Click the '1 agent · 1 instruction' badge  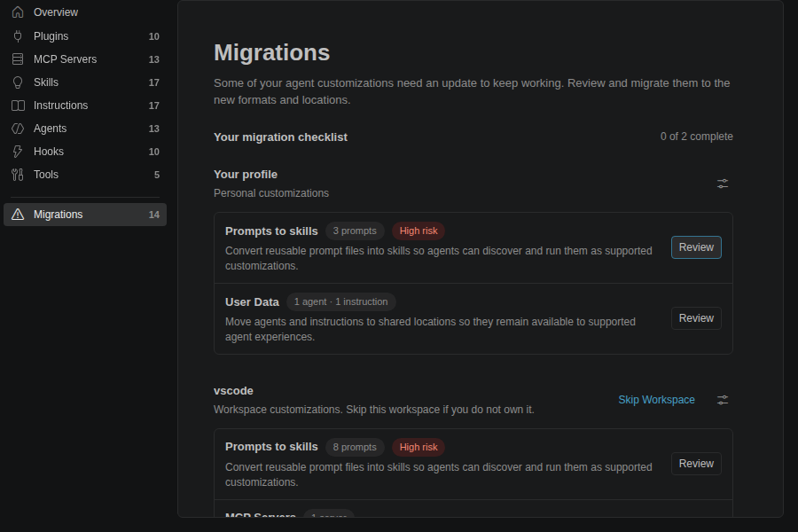click(x=341, y=301)
